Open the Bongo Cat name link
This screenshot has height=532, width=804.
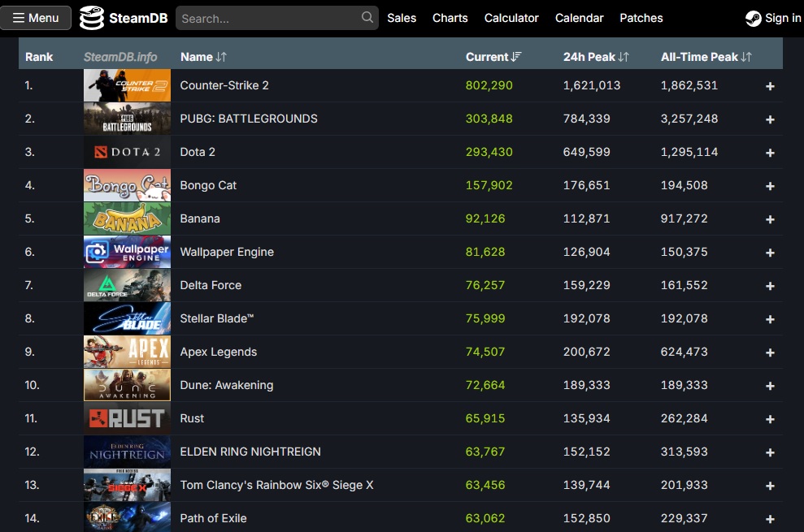[208, 185]
